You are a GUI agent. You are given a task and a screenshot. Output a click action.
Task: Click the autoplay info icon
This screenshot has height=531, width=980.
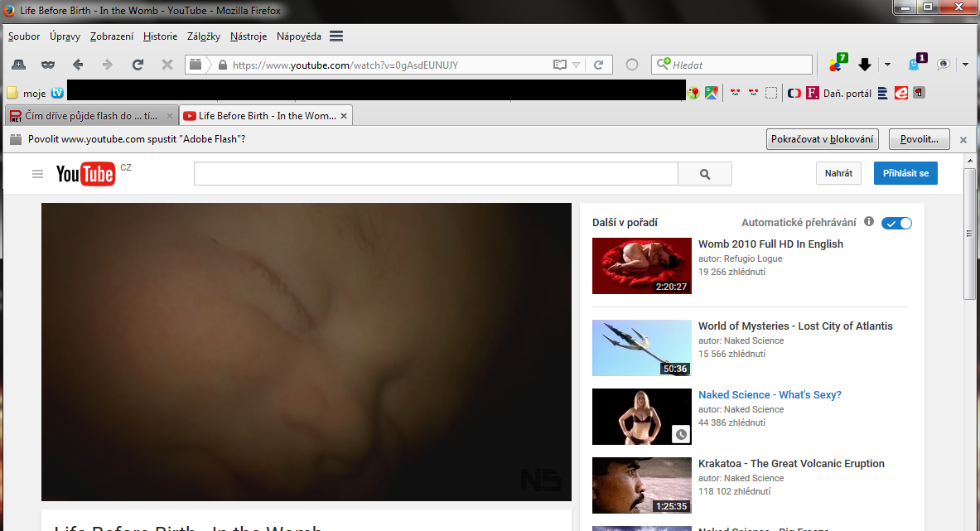click(x=869, y=221)
